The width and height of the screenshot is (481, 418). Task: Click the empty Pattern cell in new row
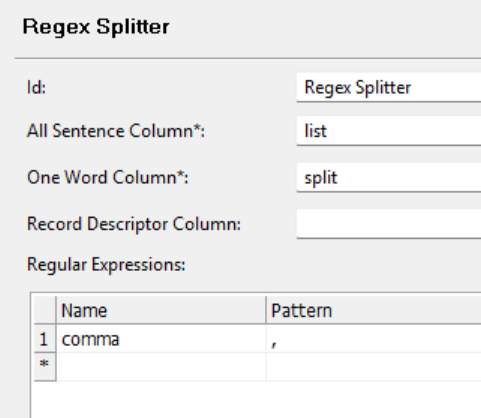point(374,367)
